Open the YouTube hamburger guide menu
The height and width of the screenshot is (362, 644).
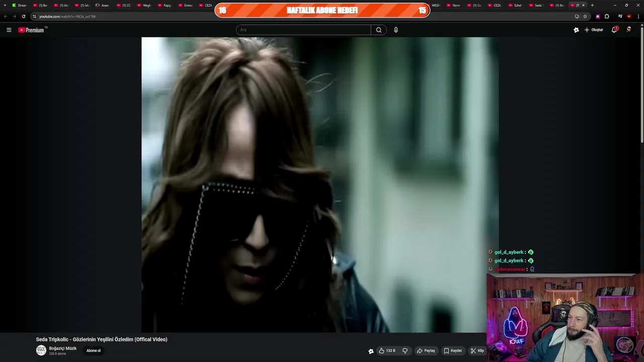9,30
